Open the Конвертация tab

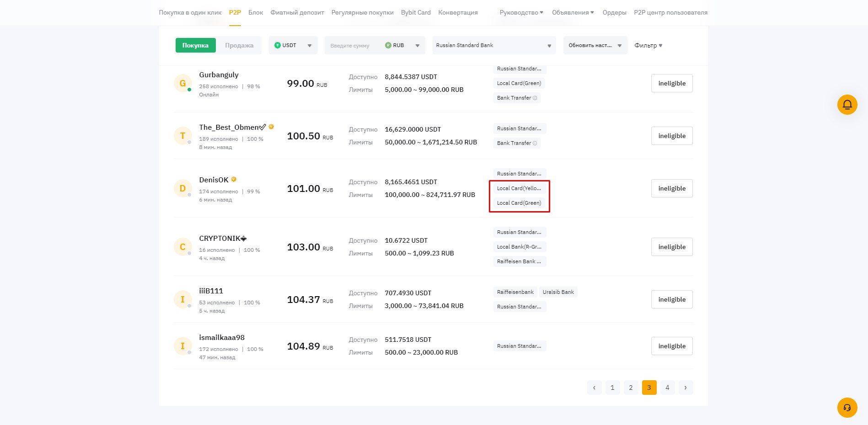click(458, 12)
